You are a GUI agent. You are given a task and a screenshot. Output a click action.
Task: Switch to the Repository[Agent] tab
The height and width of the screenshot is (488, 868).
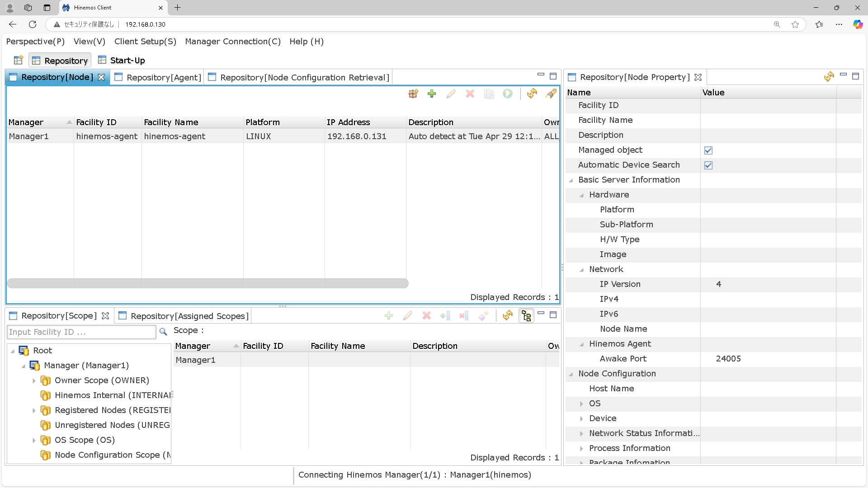(x=158, y=77)
